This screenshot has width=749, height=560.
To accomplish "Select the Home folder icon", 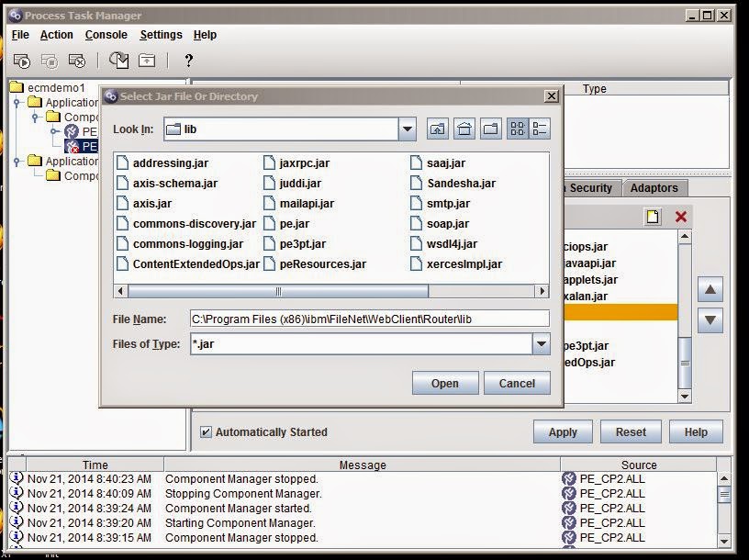I will (464, 129).
